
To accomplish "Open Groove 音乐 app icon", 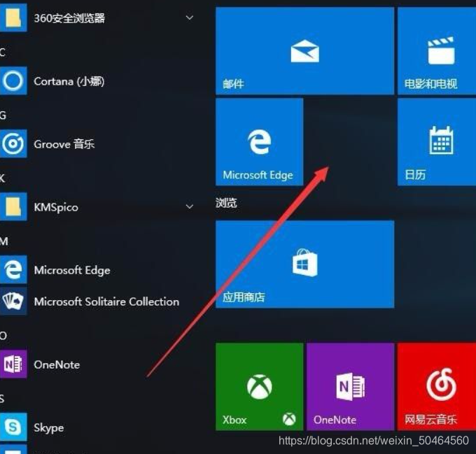I will pos(13,143).
